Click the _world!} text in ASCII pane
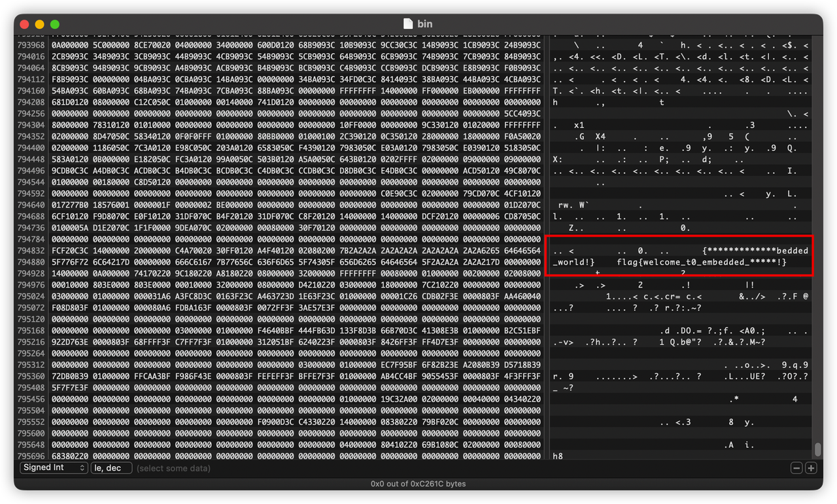This screenshot has height=504, width=837. pos(573,263)
